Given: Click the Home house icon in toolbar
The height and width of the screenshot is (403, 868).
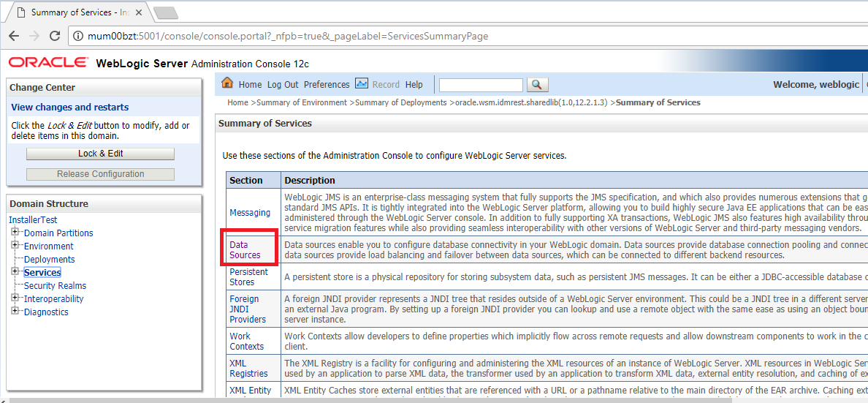Looking at the screenshot, I should [227, 83].
